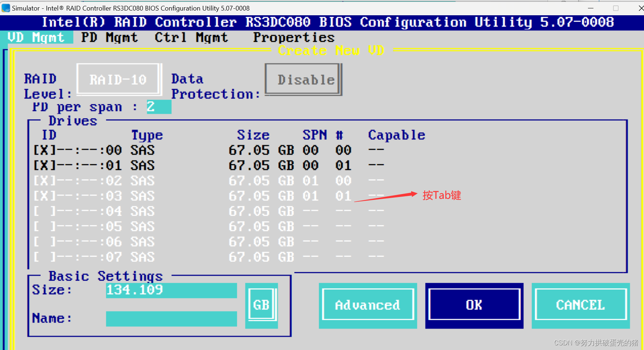The width and height of the screenshot is (644, 350).
Task: Check the box for drive ID 07
Action: tap(45, 257)
